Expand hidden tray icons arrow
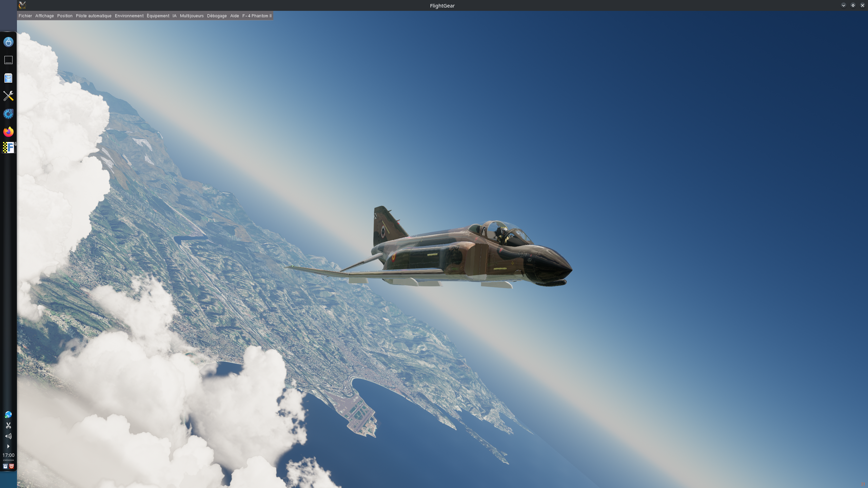The image size is (868, 488). [8, 446]
